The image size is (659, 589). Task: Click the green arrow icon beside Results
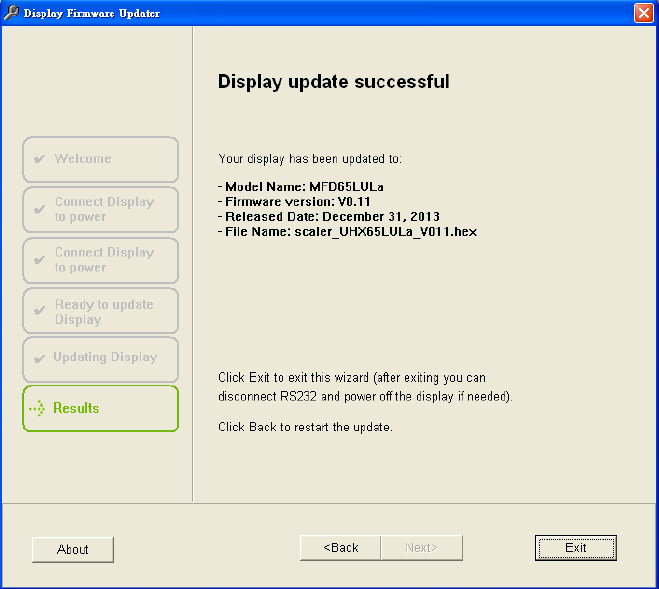tap(38, 408)
